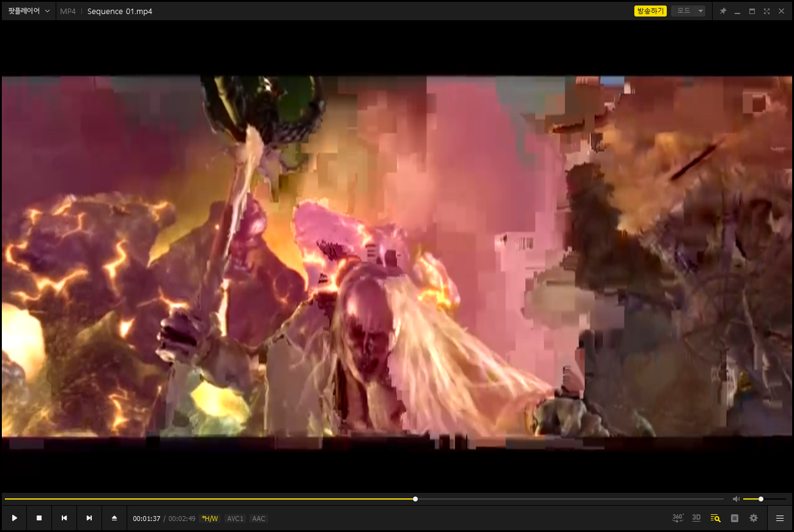Open the 팟플레이어 main menu dropdown
794x532 pixels.
(x=29, y=11)
